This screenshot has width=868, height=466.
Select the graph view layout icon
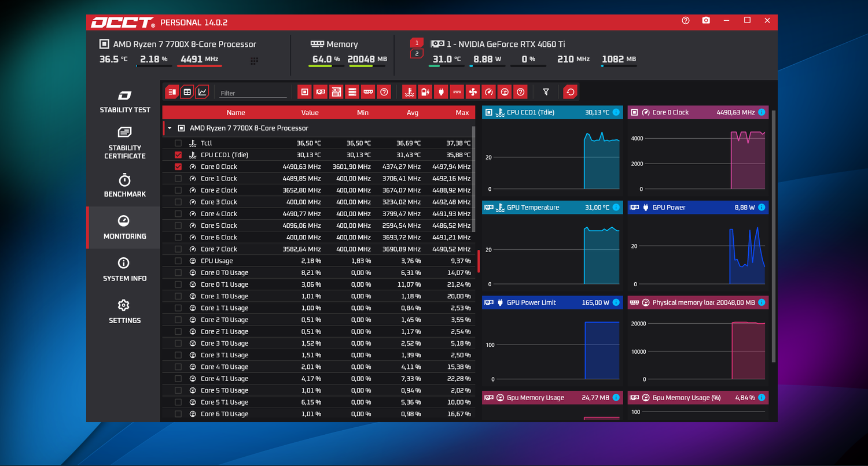pyautogui.click(x=202, y=91)
